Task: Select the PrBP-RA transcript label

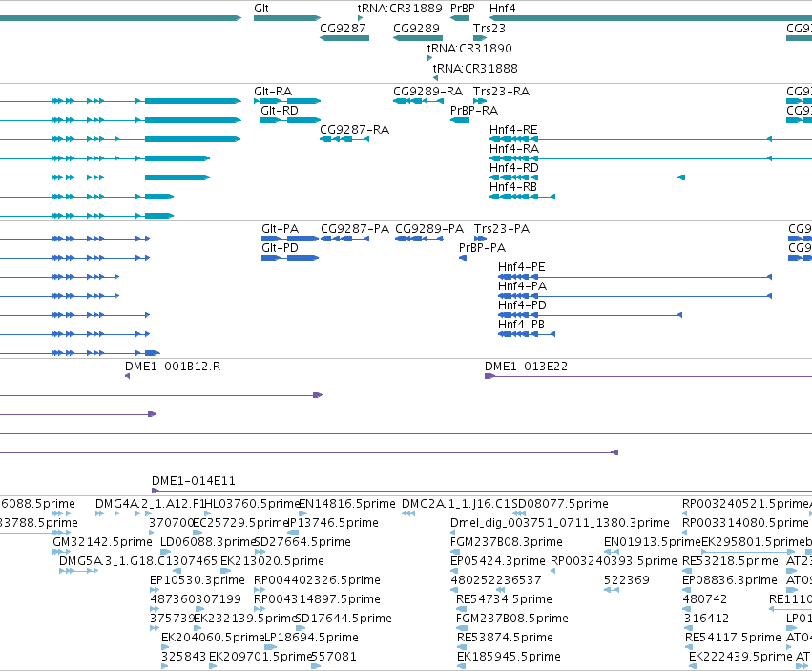Action: tap(474, 111)
